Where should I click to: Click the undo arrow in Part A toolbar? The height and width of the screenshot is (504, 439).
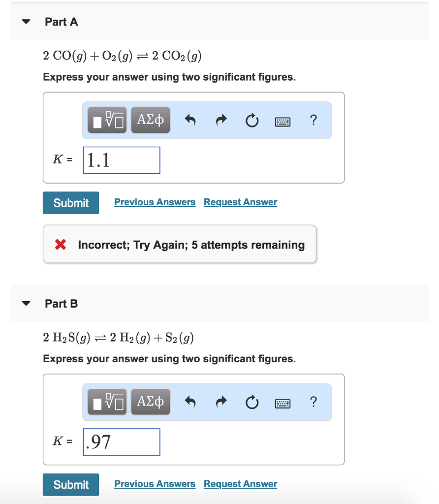click(x=190, y=120)
